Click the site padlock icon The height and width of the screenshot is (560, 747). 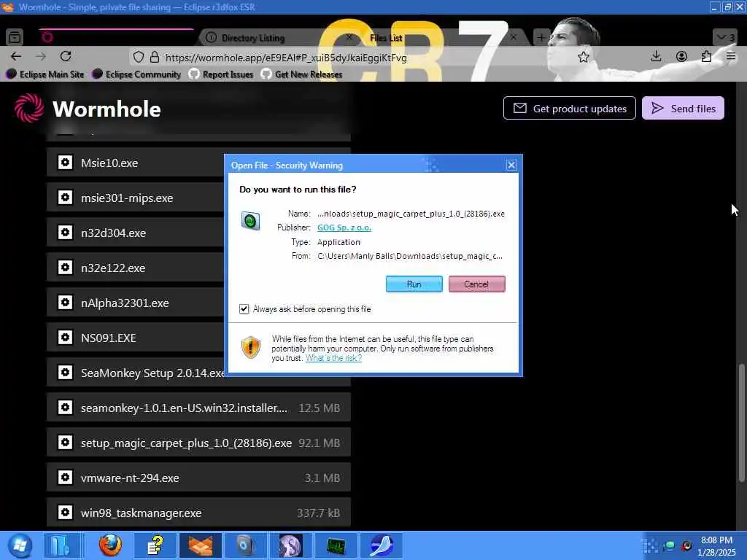click(x=155, y=57)
